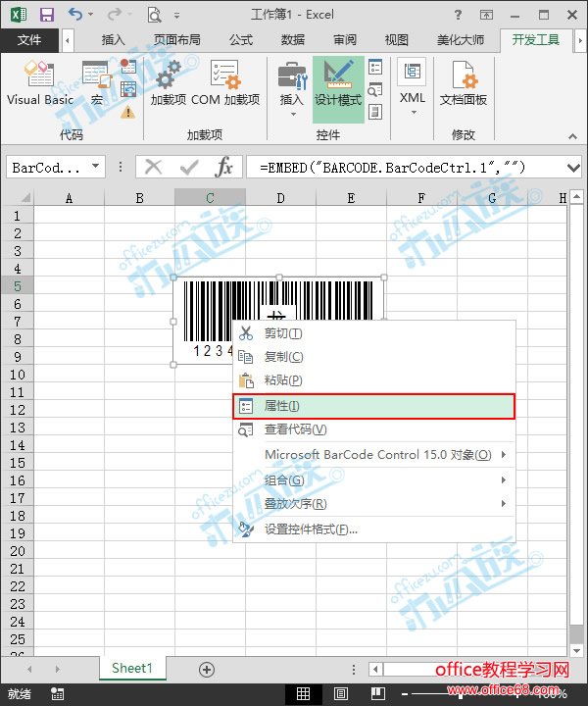
Task: Collapse the ribbon with the chevron
Action: pyautogui.click(x=572, y=136)
